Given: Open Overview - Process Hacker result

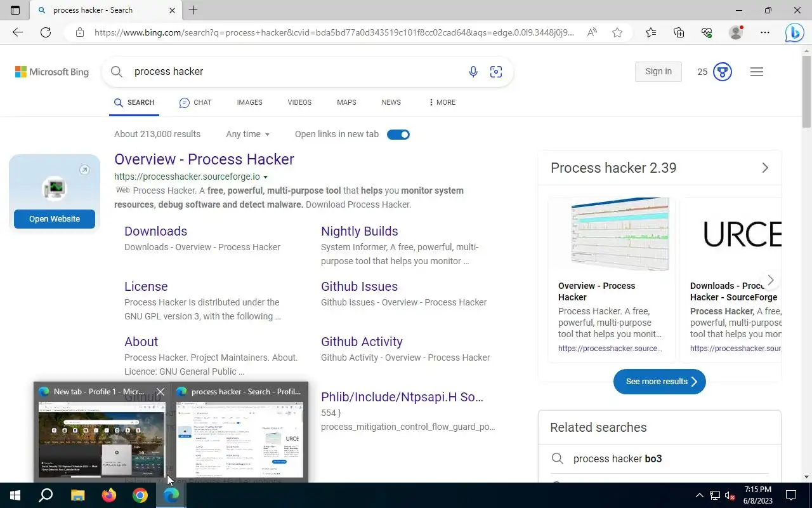Looking at the screenshot, I should coord(204,159).
